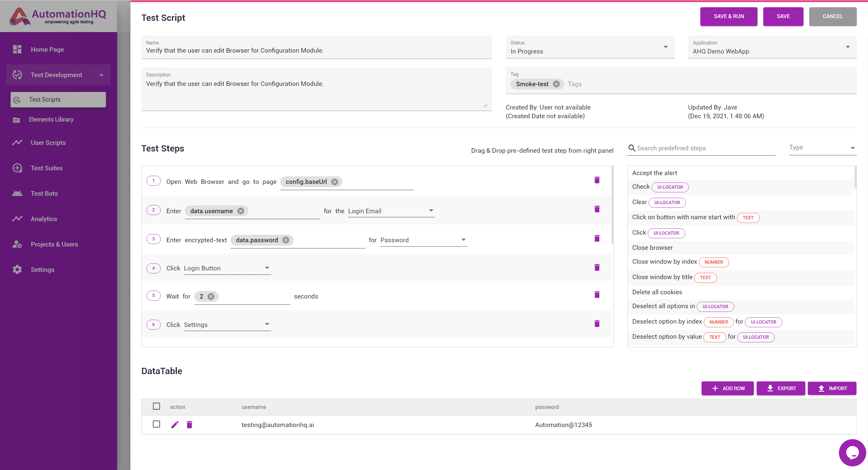Open the Status dropdown

point(666,47)
